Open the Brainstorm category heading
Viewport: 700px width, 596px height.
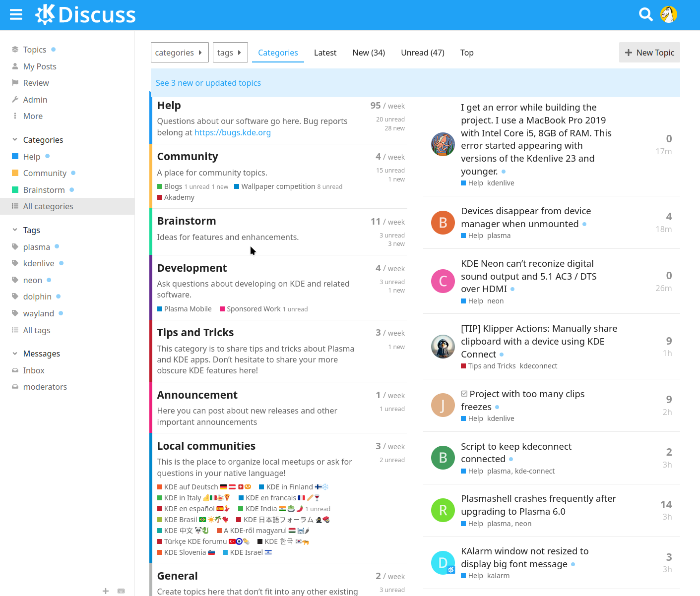(x=187, y=221)
